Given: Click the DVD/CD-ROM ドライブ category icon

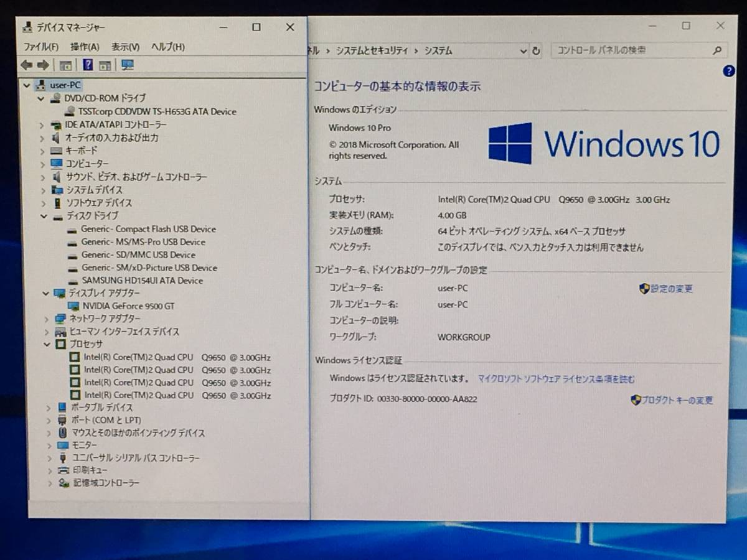Looking at the screenshot, I should (55, 98).
